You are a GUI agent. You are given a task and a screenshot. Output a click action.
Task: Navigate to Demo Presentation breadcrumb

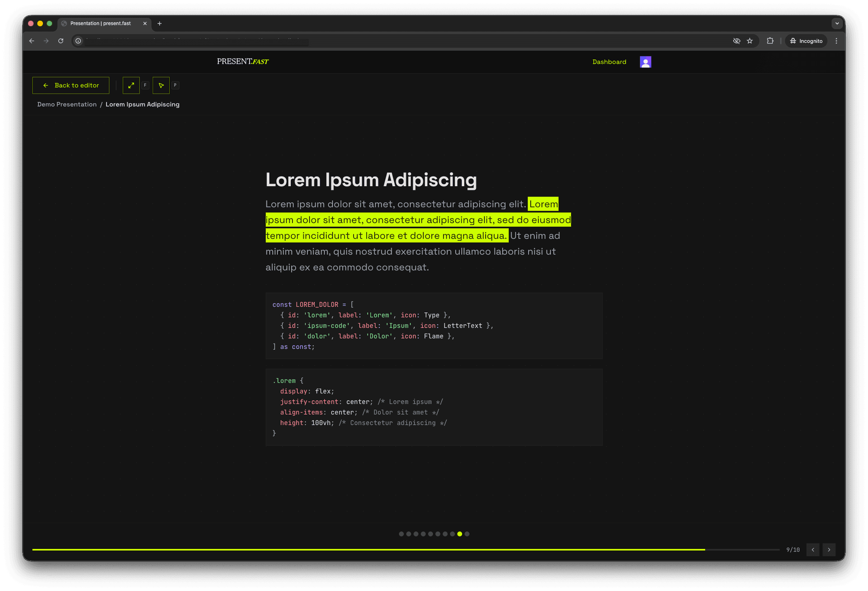[67, 104]
